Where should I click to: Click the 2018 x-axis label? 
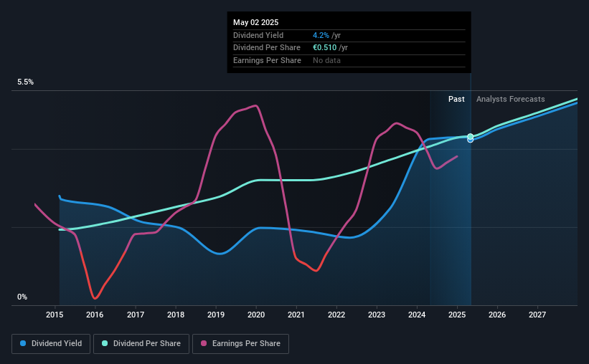176,315
